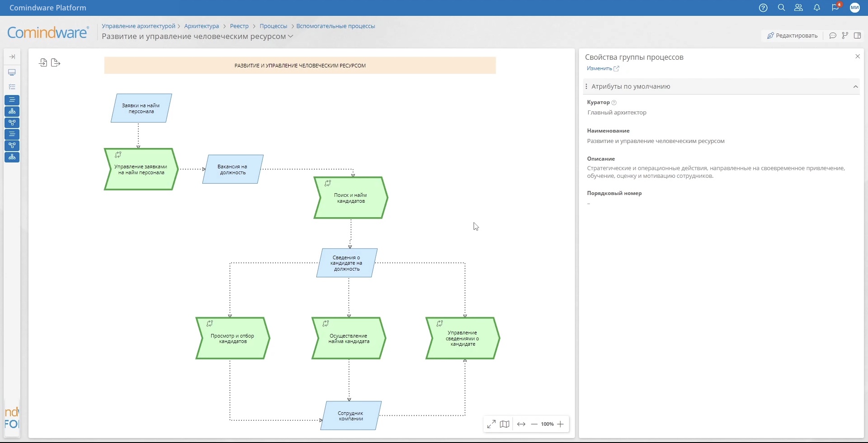Zoom in with the plus button

560,424
